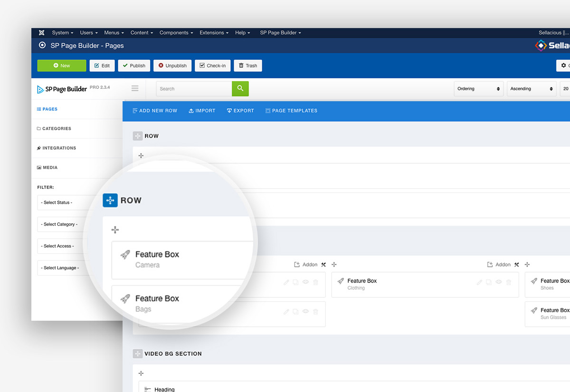Click the Joomla logo in the top menu bar
Image resolution: width=570 pixels, height=392 pixels.
42,33
